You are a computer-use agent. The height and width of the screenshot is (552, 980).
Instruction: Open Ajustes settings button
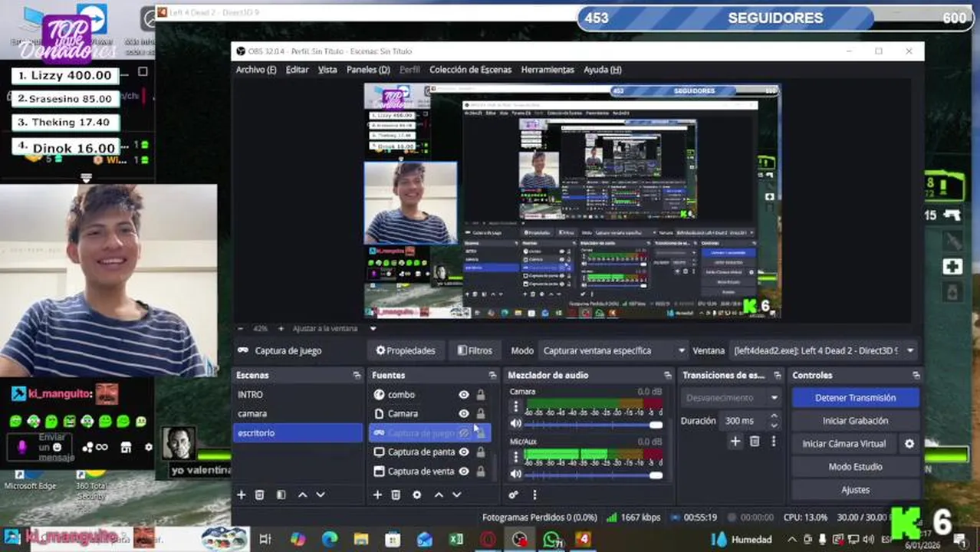point(855,490)
